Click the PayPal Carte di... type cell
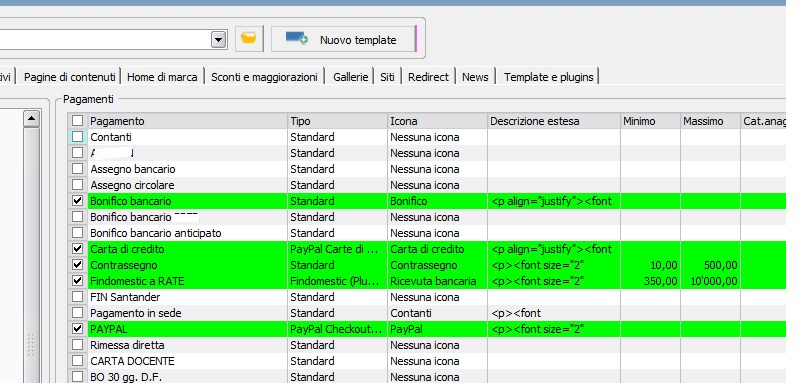The height and width of the screenshot is (383, 809). pyautogui.click(x=338, y=249)
